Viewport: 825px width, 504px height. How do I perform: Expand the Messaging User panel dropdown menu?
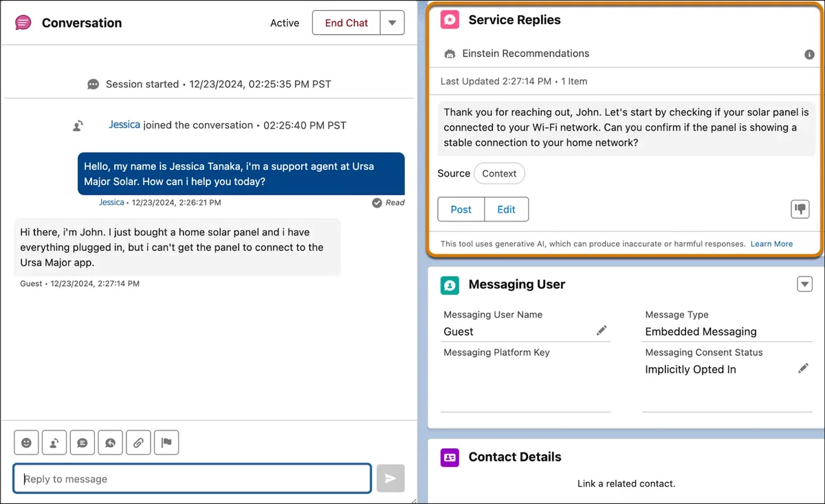pos(804,284)
